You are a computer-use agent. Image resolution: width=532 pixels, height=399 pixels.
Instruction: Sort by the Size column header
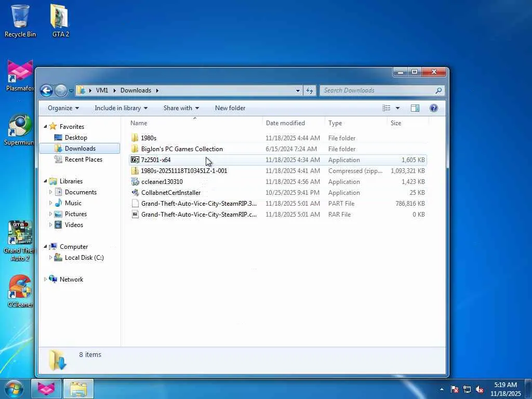[x=408, y=123]
